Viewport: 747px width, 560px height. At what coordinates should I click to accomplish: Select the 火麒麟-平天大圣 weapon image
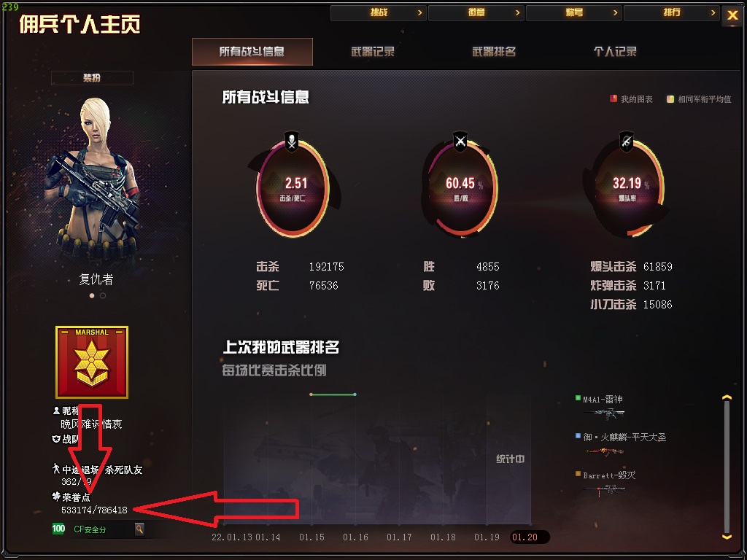point(605,451)
